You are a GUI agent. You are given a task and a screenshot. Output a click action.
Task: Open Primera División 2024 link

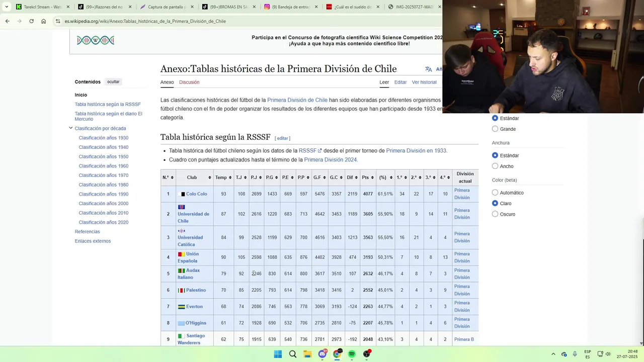pos(331,160)
